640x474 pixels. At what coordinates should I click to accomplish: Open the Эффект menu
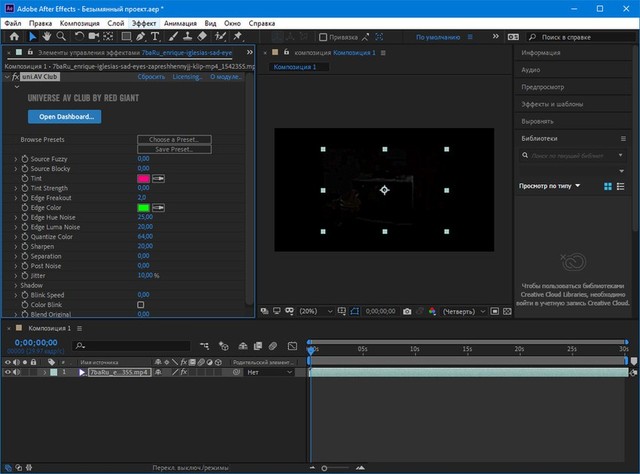tap(144, 21)
